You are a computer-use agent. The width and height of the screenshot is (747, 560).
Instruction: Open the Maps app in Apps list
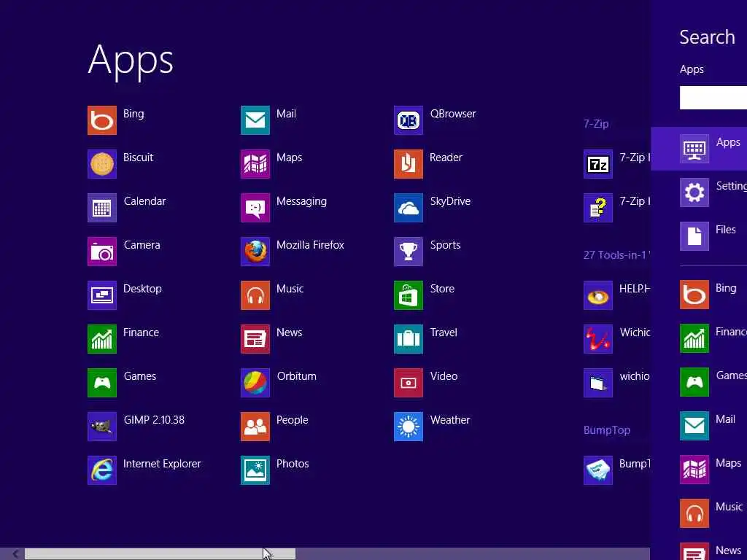tap(255, 164)
